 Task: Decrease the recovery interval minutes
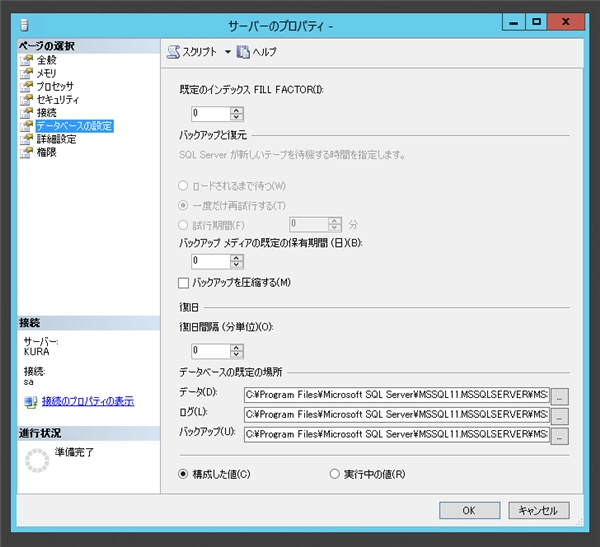click(x=236, y=354)
